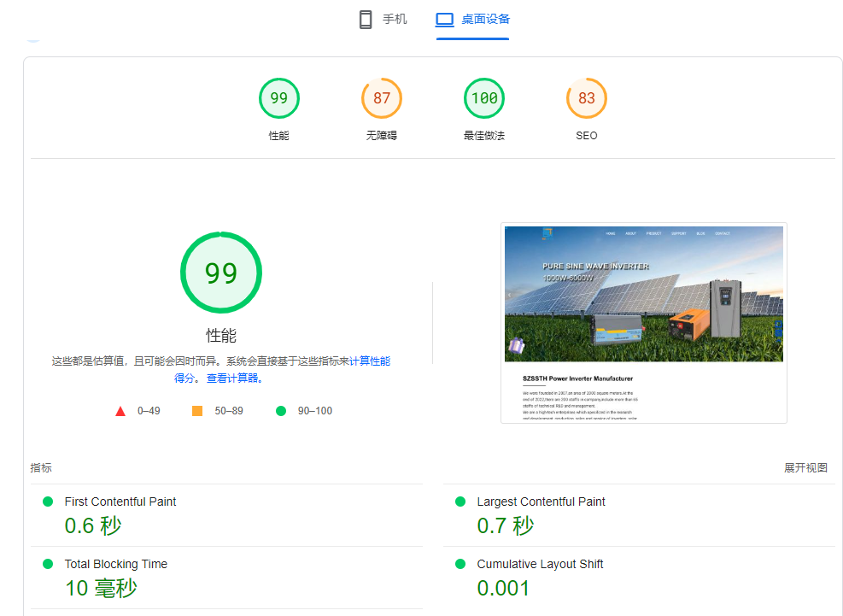
Task: Click the 100 最佳做法 score circle
Action: pyautogui.click(x=483, y=97)
